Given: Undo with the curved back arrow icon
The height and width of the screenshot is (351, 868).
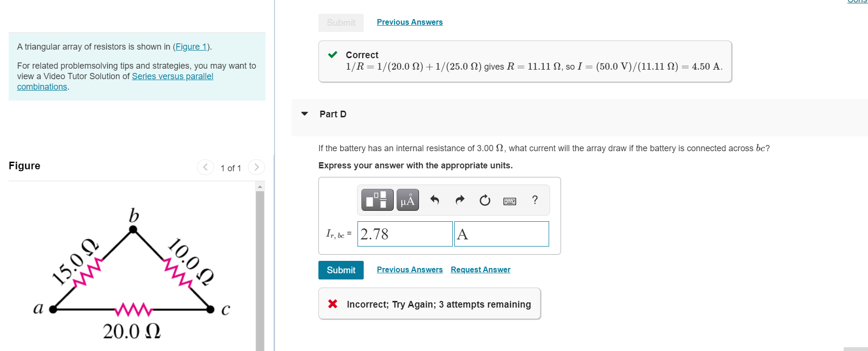Looking at the screenshot, I should [x=434, y=200].
